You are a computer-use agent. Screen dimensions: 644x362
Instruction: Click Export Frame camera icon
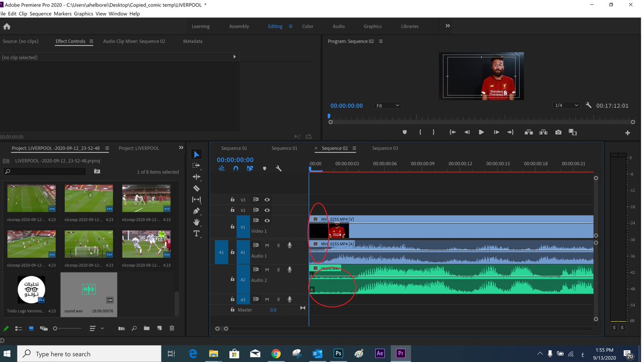pos(559,132)
